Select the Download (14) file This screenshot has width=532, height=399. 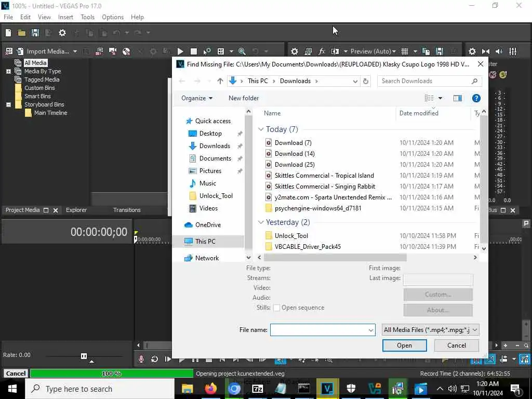click(x=295, y=154)
